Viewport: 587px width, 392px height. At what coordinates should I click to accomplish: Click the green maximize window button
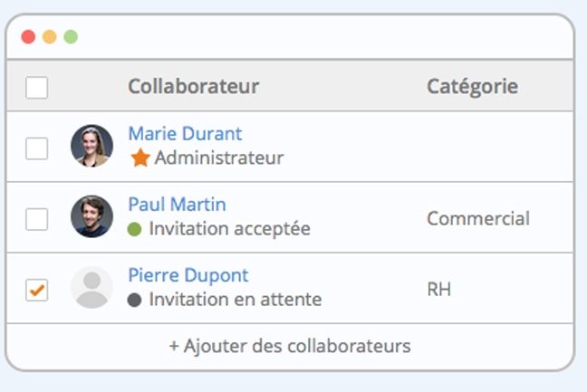click(x=71, y=37)
